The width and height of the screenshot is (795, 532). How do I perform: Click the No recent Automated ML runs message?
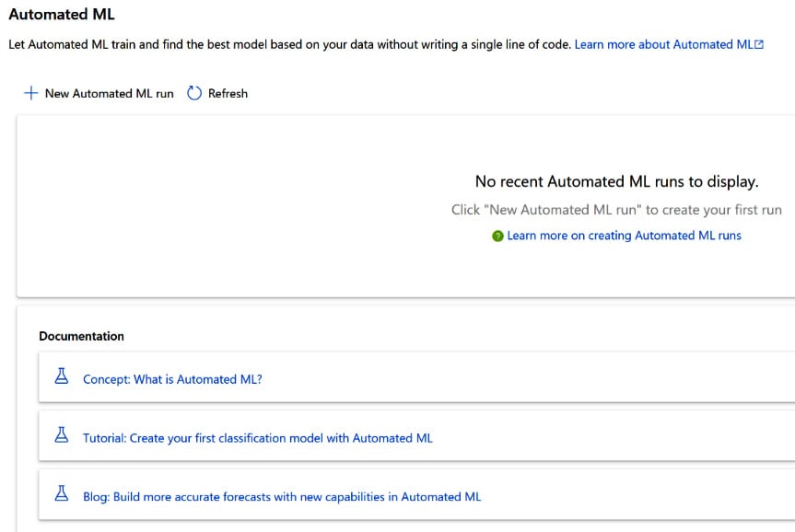click(616, 181)
